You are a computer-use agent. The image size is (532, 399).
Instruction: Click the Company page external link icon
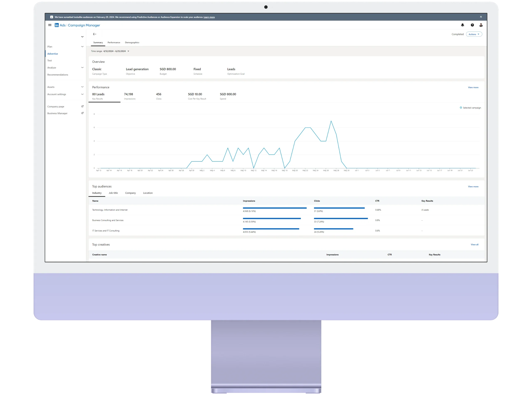83,106
